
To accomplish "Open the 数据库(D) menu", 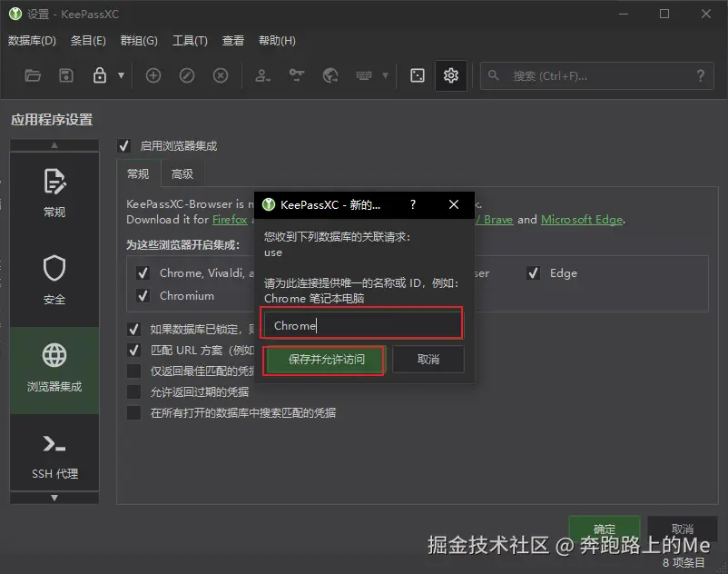I will [32, 41].
